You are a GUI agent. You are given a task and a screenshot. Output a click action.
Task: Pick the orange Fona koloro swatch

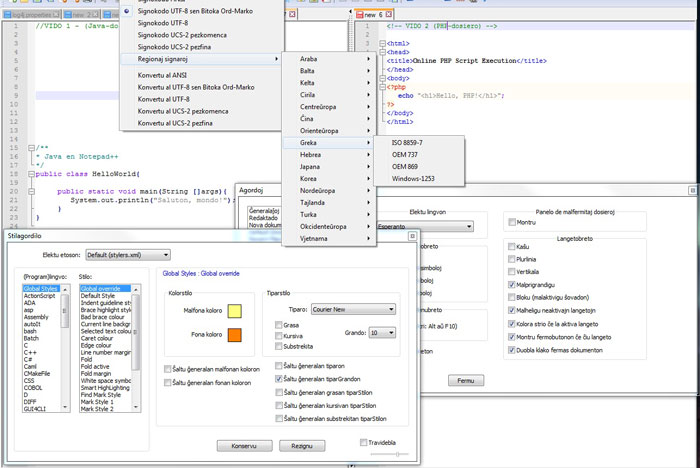(235, 335)
